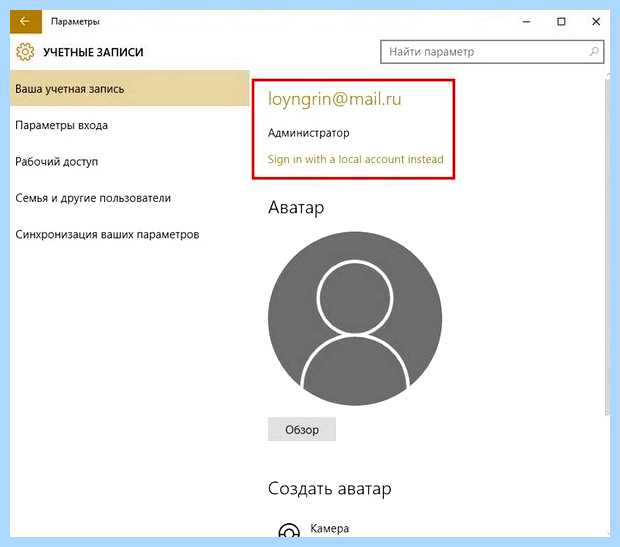Maximize the Параметры window

561,22
